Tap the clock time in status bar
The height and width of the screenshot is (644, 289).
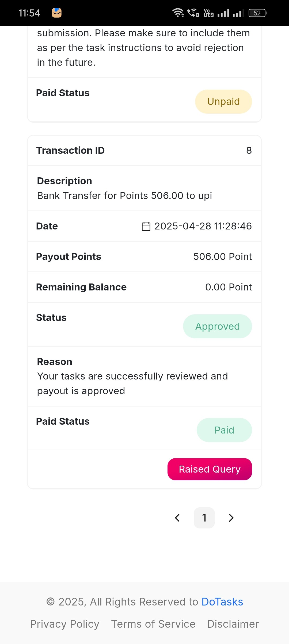tap(29, 13)
